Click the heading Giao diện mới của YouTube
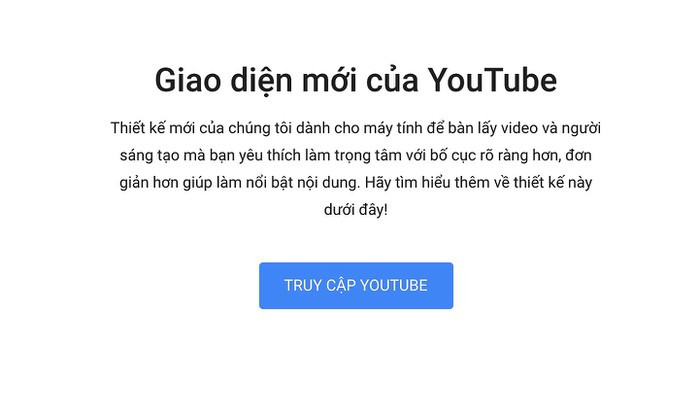 [x=356, y=81]
